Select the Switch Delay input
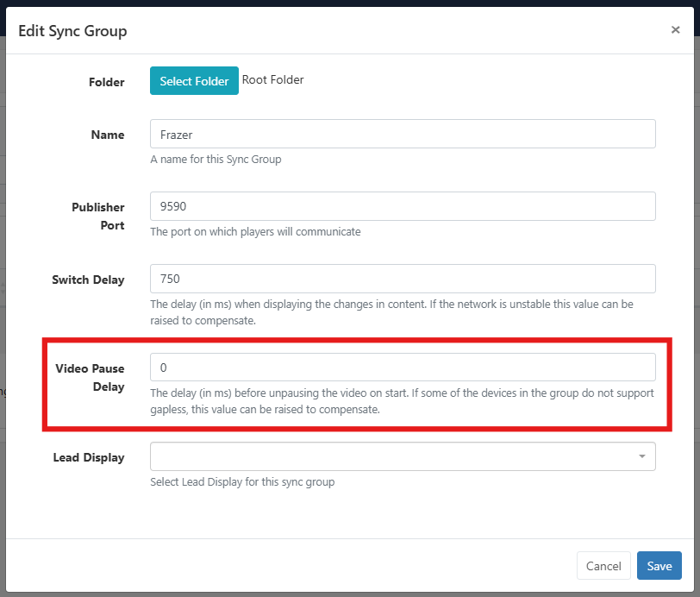 (403, 279)
